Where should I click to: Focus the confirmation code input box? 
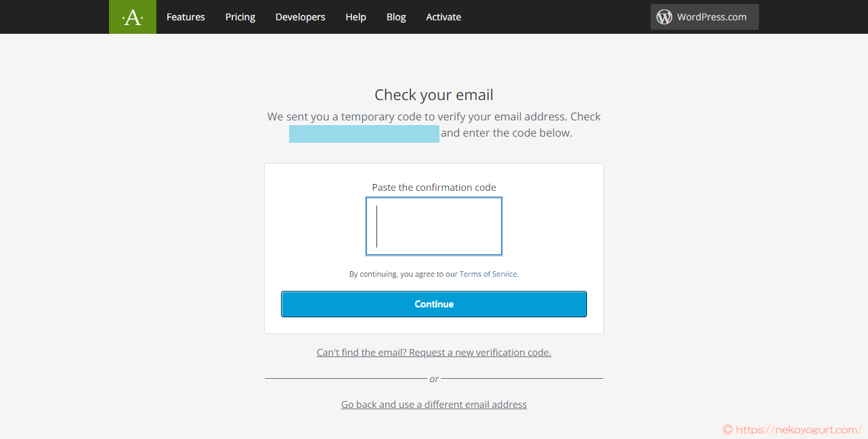pos(434,226)
